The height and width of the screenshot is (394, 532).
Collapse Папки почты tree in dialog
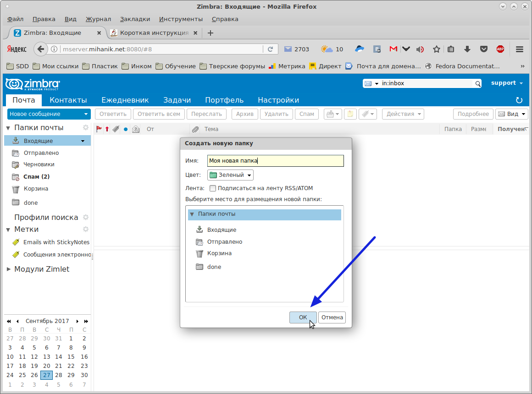(x=192, y=214)
